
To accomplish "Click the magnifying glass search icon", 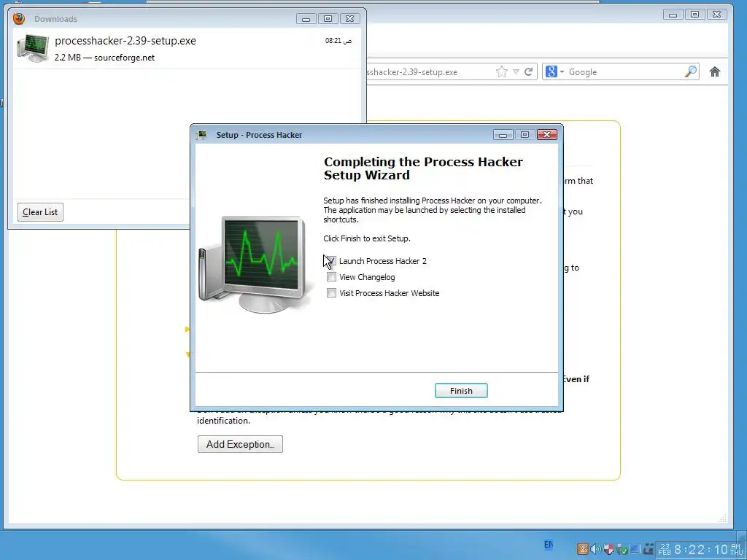I will 691,72.
